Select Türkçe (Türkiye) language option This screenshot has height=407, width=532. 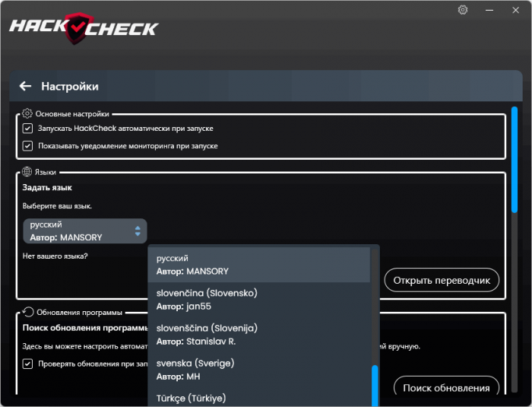click(x=259, y=398)
